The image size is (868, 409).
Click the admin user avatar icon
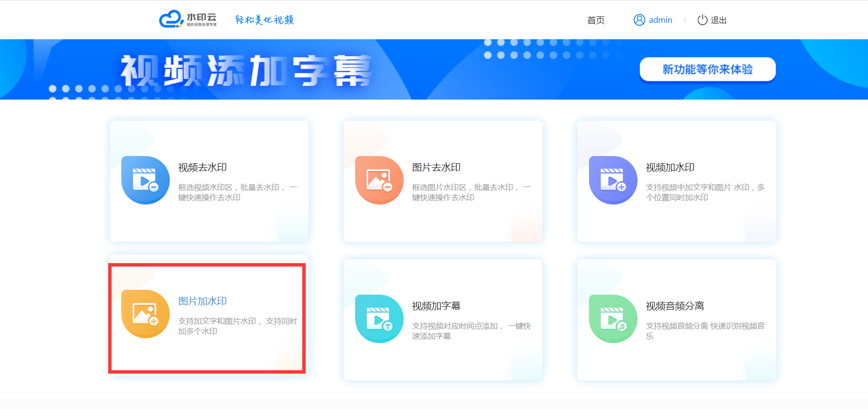(x=639, y=20)
